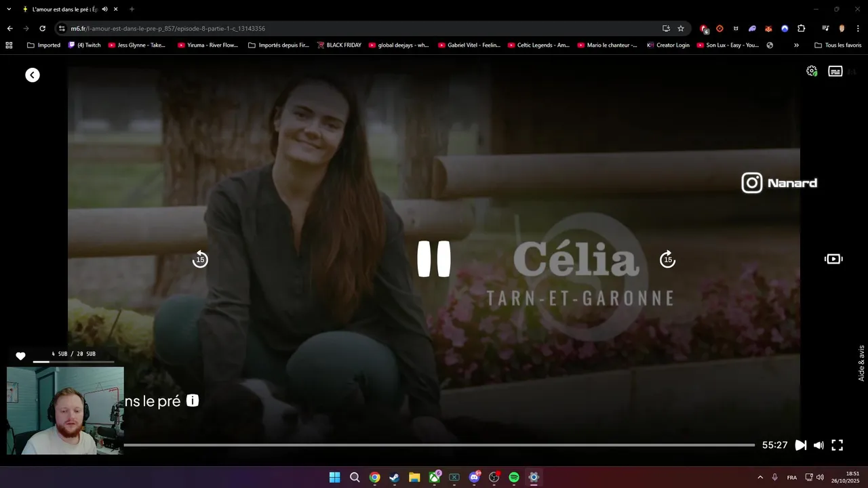Open the MetaMask fox extension
868x488 pixels.
coord(768,28)
